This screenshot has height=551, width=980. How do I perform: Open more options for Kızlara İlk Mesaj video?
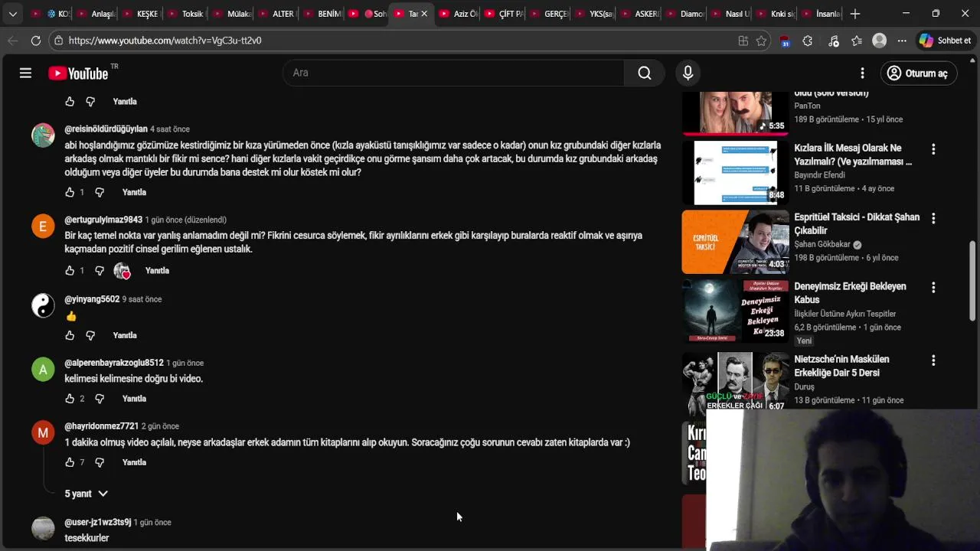click(x=933, y=149)
